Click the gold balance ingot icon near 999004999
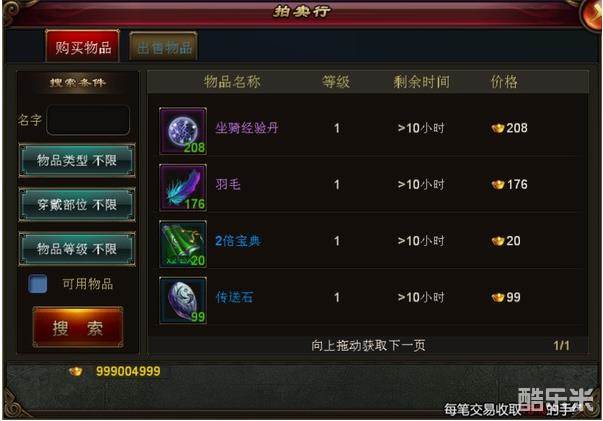The height and width of the screenshot is (421, 603). point(75,371)
